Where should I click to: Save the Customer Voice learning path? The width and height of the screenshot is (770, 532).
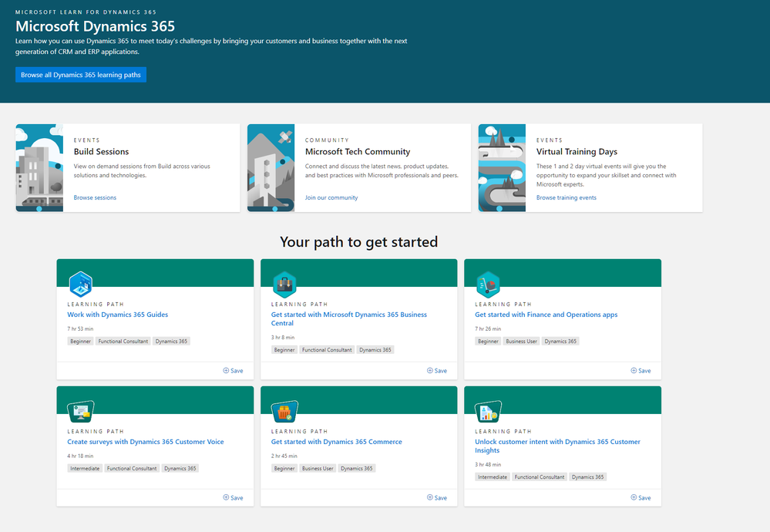pos(234,497)
